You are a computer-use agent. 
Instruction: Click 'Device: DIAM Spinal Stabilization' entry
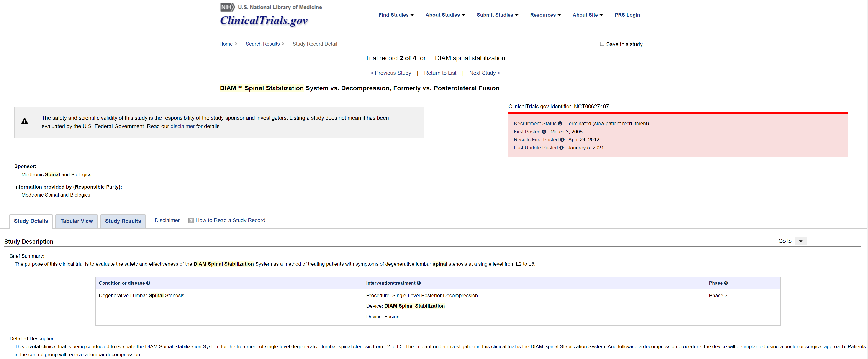(405, 306)
